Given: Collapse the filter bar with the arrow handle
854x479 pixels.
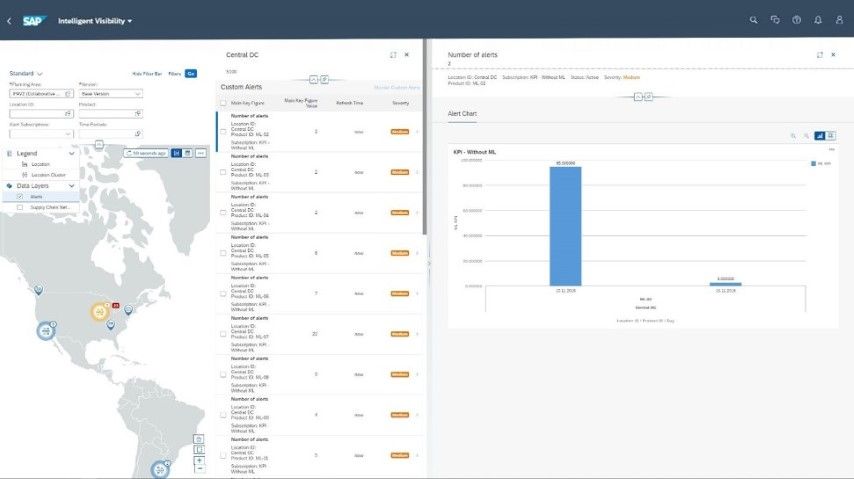Looking at the screenshot, I should tap(99, 144).
